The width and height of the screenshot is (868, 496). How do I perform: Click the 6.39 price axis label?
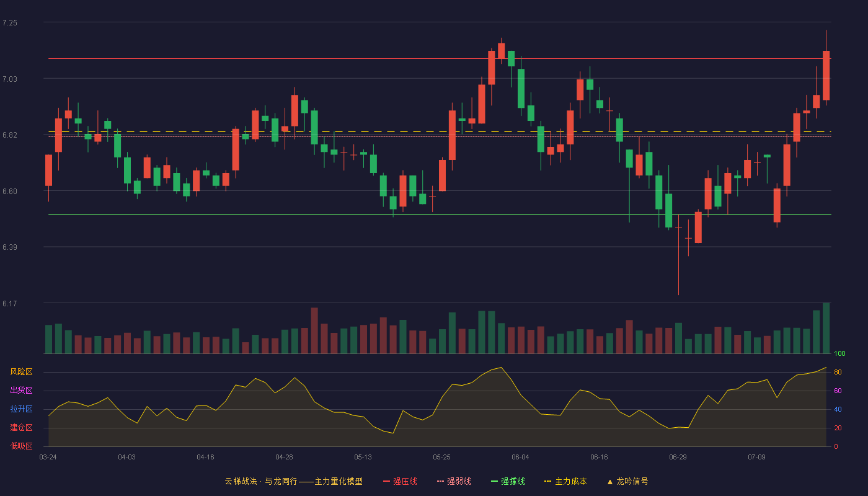[10, 247]
